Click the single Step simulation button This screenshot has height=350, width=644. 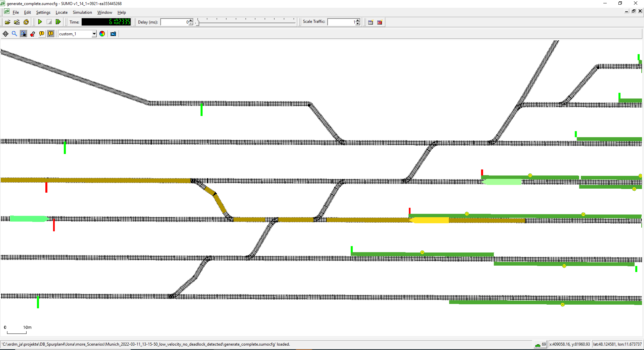pos(58,22)
